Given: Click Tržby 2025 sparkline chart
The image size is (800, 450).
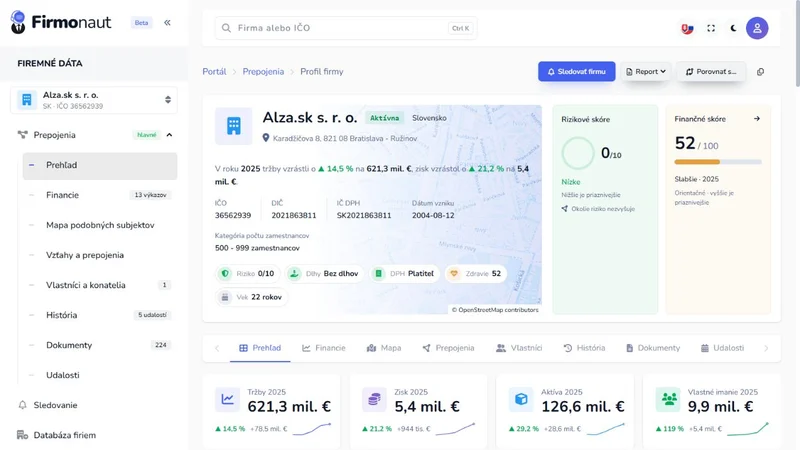Looking at the screenshot, I should pos(312,429).
